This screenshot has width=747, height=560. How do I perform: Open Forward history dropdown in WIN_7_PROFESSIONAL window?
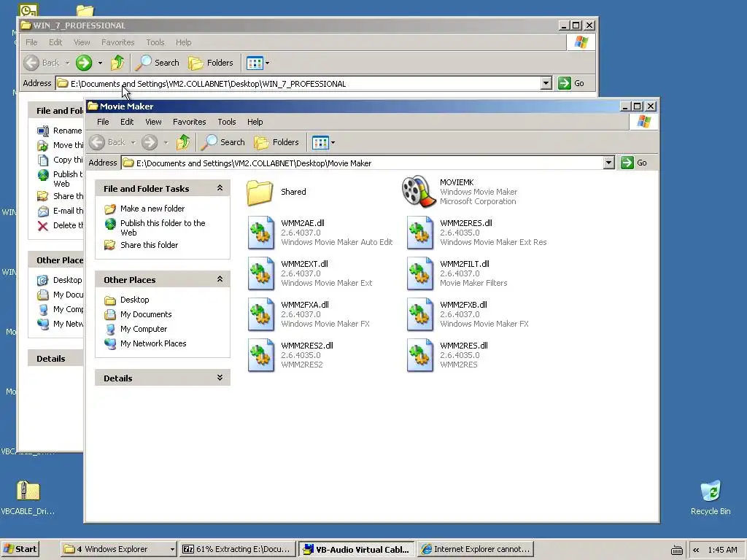point(100,63)
